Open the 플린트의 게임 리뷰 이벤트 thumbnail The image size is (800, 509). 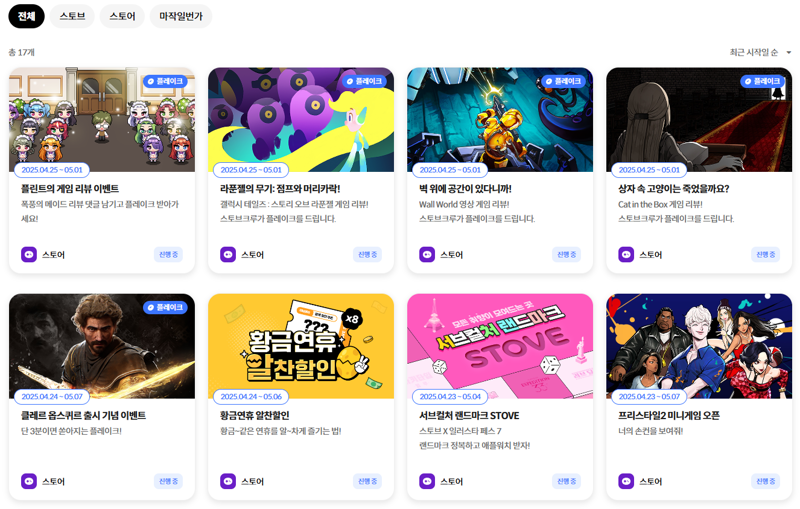[102, 119]
